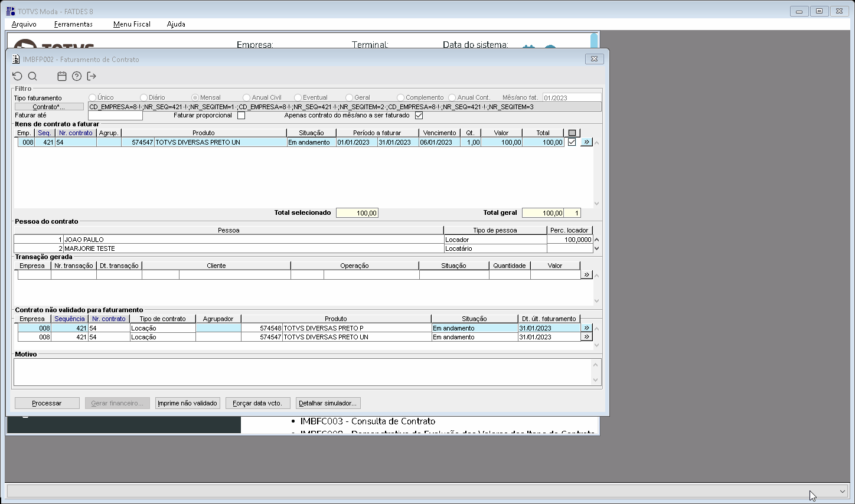Open the search magnifier tool
Screen dimensions: 855x504
coord(32,76)
